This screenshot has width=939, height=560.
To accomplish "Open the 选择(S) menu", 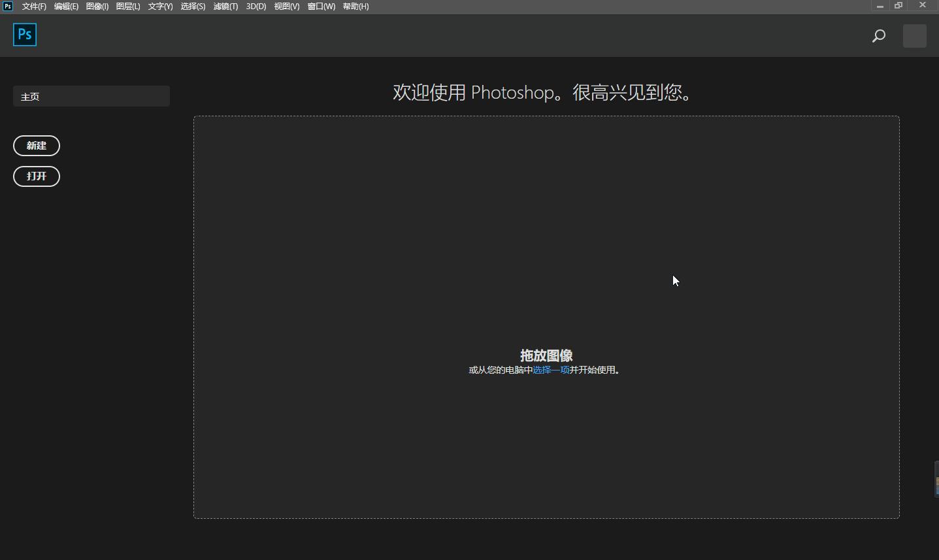I will coord(193,7).
